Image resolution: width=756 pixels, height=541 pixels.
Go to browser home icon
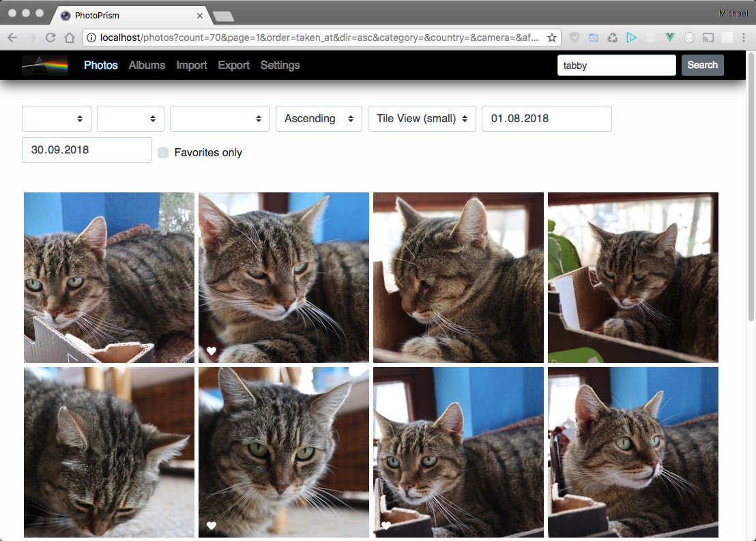tap(69, 38)
